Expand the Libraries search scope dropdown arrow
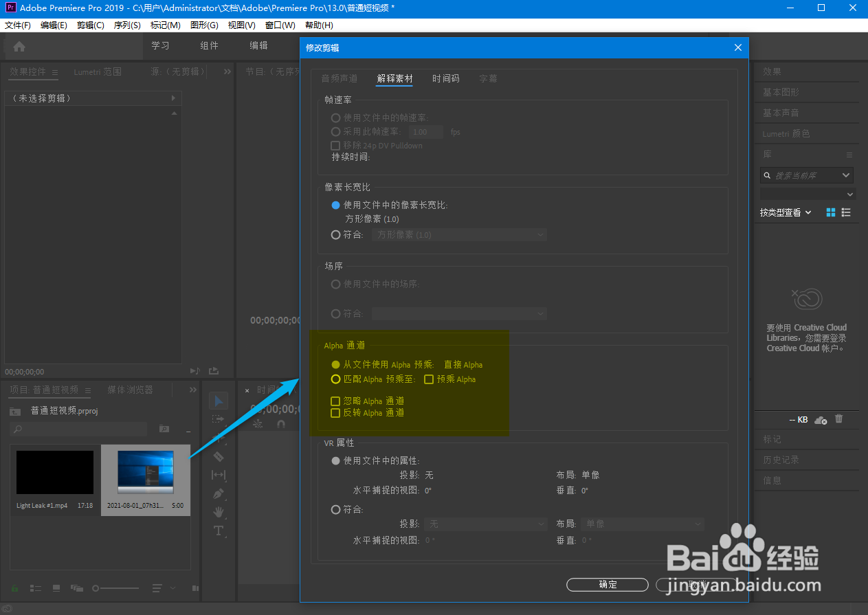 (845, 175)
